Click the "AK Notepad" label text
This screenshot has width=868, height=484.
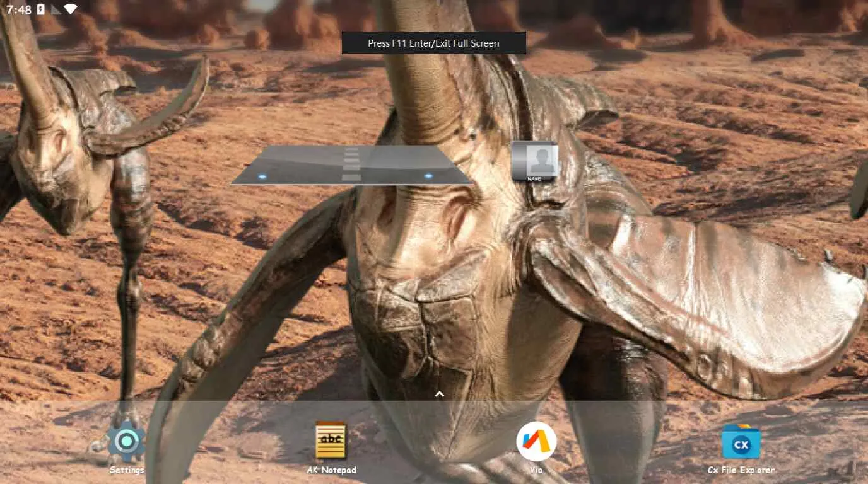pyautogui.click(x=331, y=470)
